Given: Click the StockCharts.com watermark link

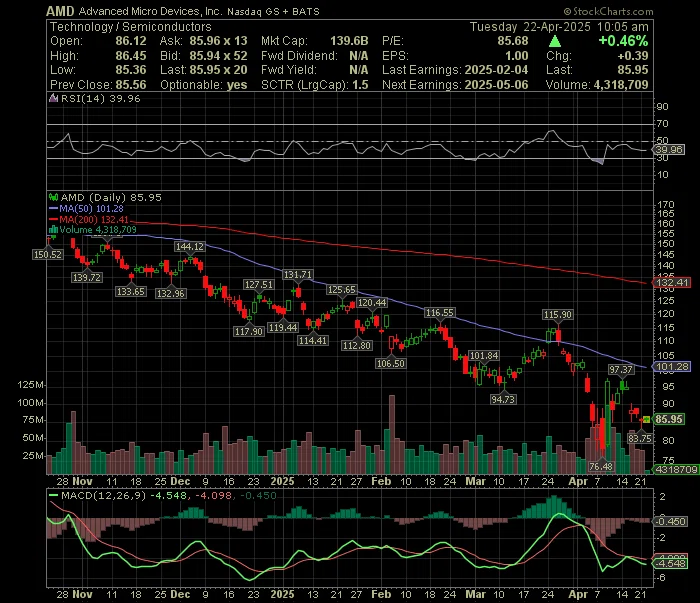Looking at the screenshot, I should pos(608,11).
